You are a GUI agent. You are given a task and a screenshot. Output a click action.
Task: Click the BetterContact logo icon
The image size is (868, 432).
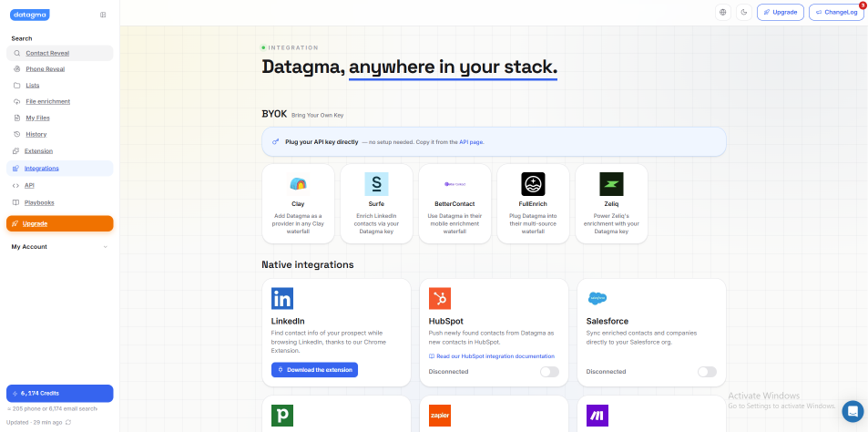[455, 184]
